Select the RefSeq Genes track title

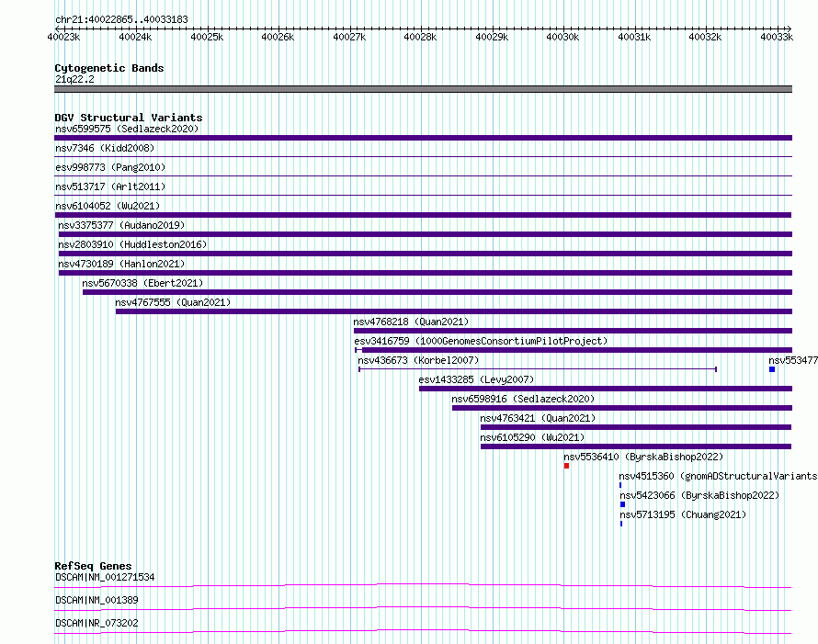[93, 566]
